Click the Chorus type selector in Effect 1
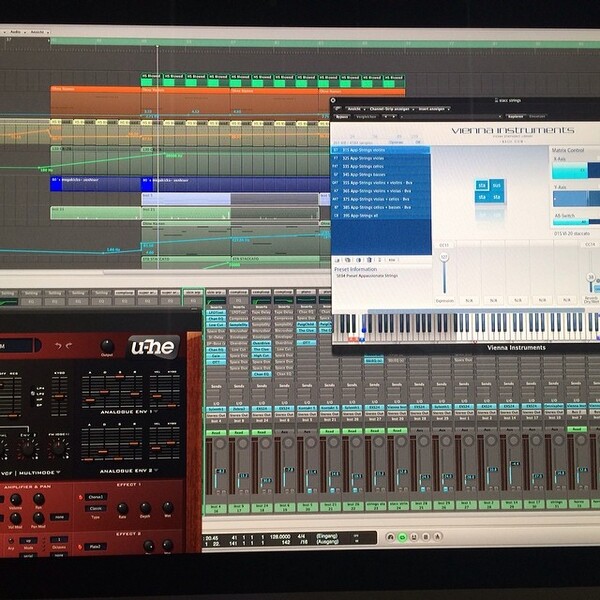 click(x=96, y=497)
